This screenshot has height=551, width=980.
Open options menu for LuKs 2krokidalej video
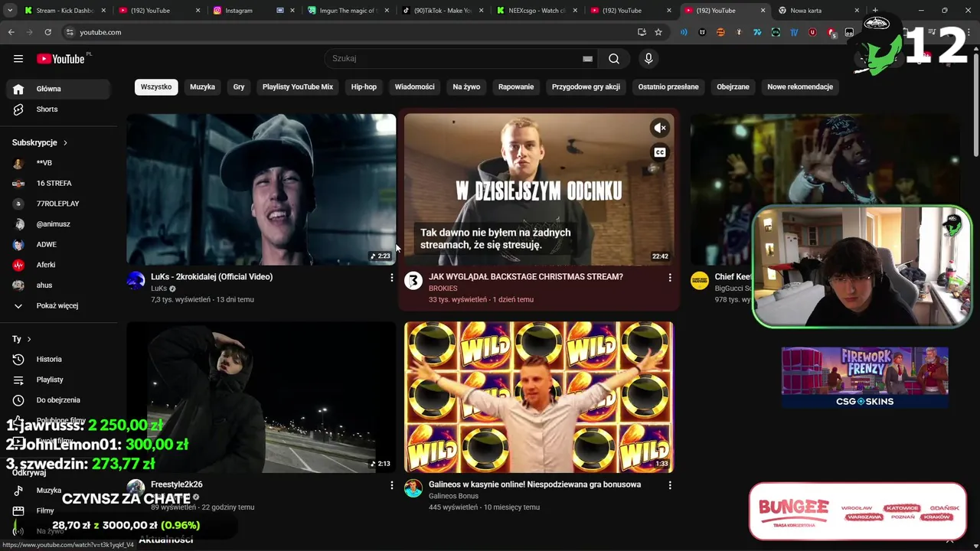click(x=391, y=277)
